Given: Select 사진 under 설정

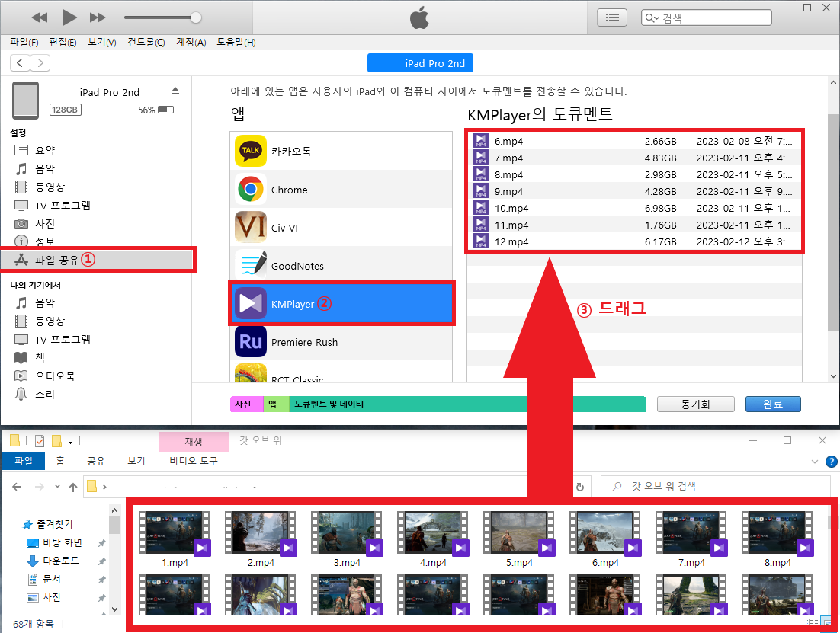Looking at the screenshot, I should point(45,223).
